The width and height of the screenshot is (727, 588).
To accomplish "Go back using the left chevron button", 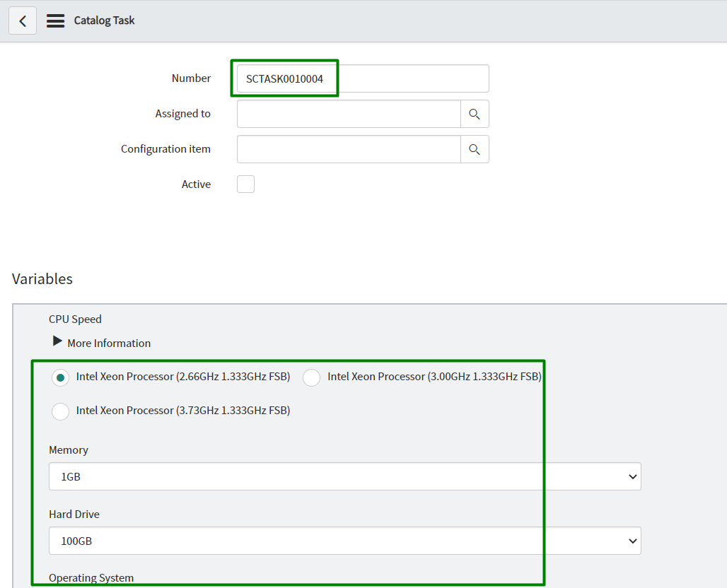I will (23, 21).
